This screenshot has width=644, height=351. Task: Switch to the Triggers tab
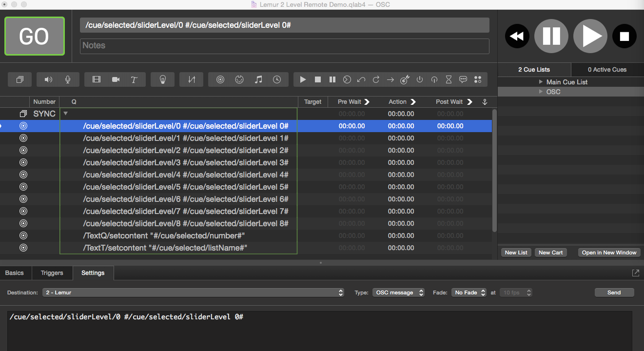(52, 273)
